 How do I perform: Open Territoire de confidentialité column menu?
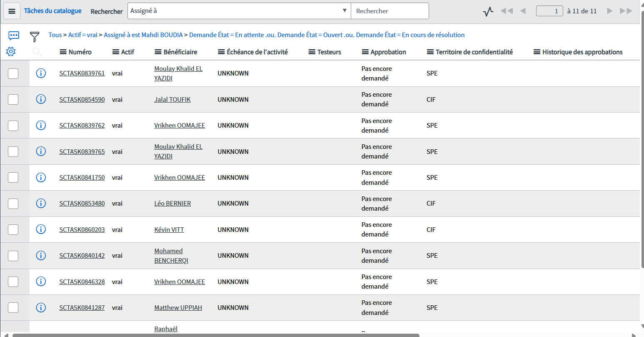[430, 52]
